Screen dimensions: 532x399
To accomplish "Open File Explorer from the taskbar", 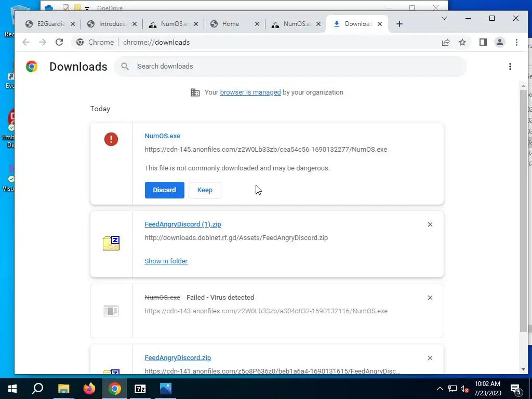I will pos(63,389).
